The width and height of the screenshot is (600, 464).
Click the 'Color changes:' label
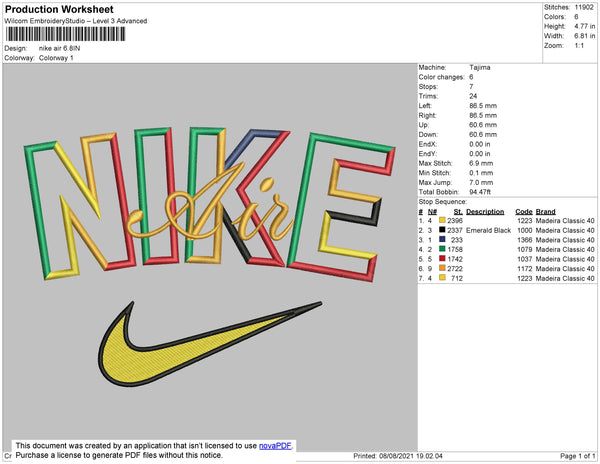441,77
